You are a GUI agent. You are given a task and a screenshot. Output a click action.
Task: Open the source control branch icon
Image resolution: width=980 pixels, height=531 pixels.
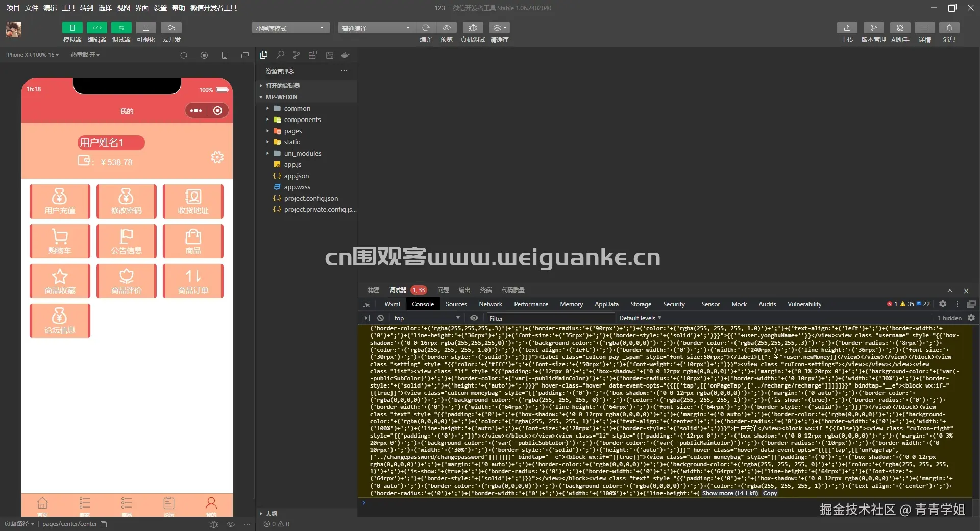pos(297,55)
